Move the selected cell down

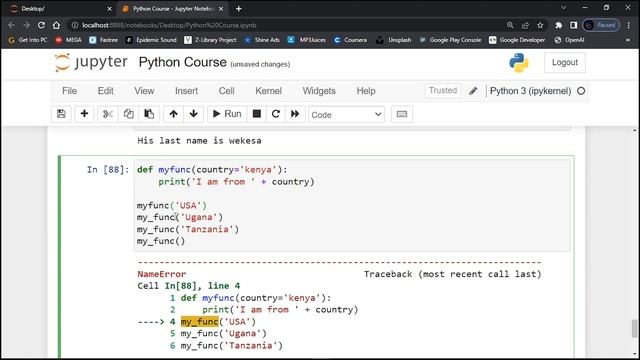click(194, 114)
